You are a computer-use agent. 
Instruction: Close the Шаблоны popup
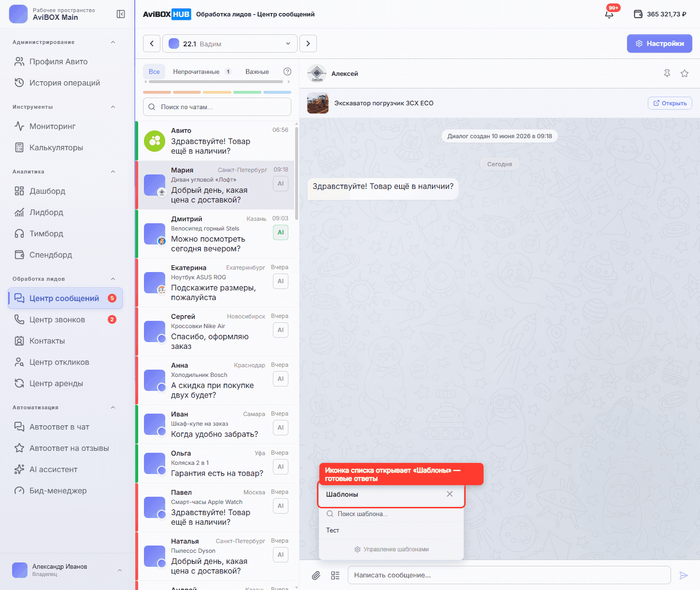tap(450, 494)
